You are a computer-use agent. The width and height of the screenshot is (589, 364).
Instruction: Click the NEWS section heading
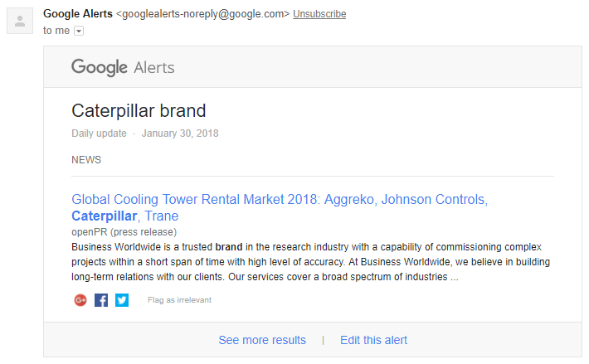[86, 160]
